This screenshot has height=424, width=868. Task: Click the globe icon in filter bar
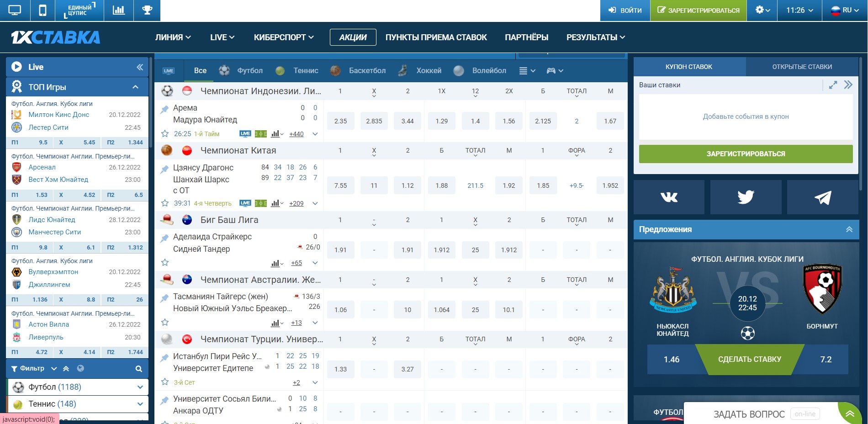pos(81,368)
